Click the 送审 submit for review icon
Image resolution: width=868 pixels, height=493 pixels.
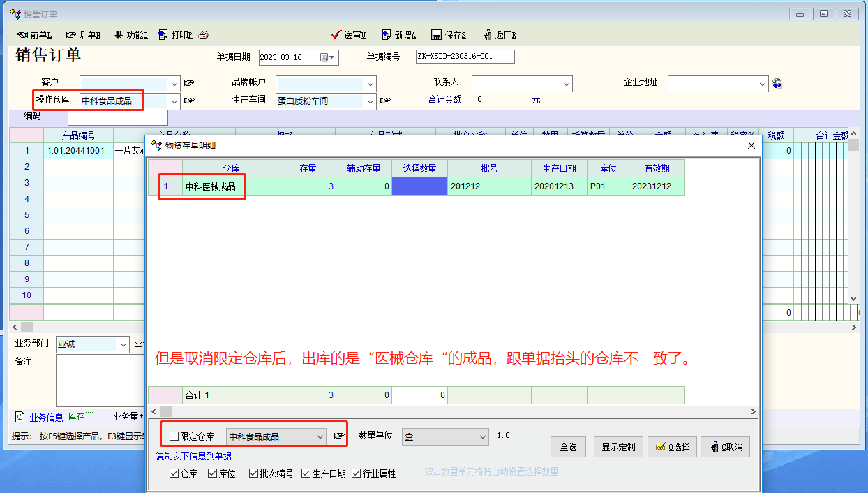[x=336, y=35]
